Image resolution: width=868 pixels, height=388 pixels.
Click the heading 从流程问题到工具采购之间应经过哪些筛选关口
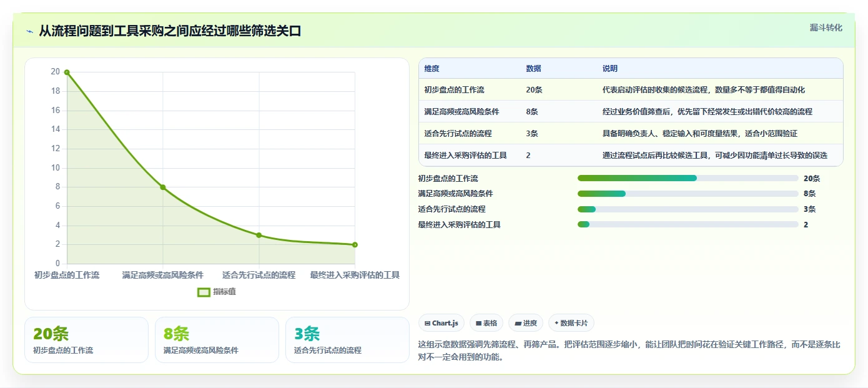170,31
